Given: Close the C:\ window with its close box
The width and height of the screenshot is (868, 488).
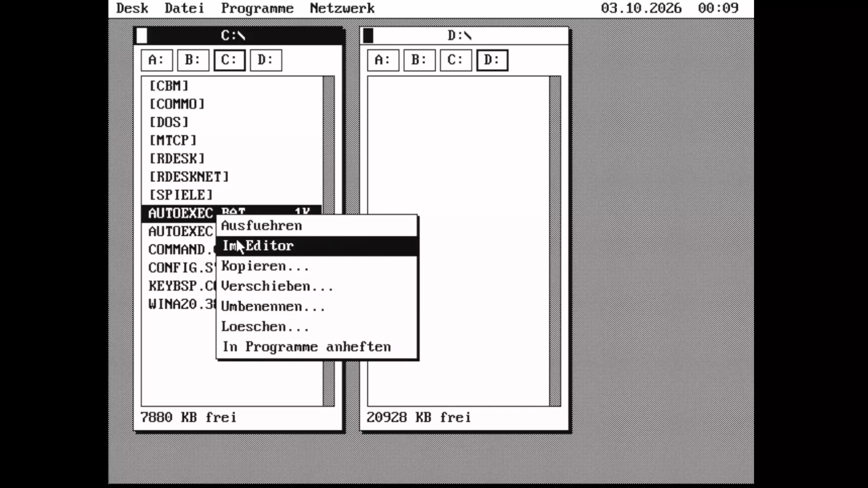Looking at the screenshot, I should tap(142, 36).
